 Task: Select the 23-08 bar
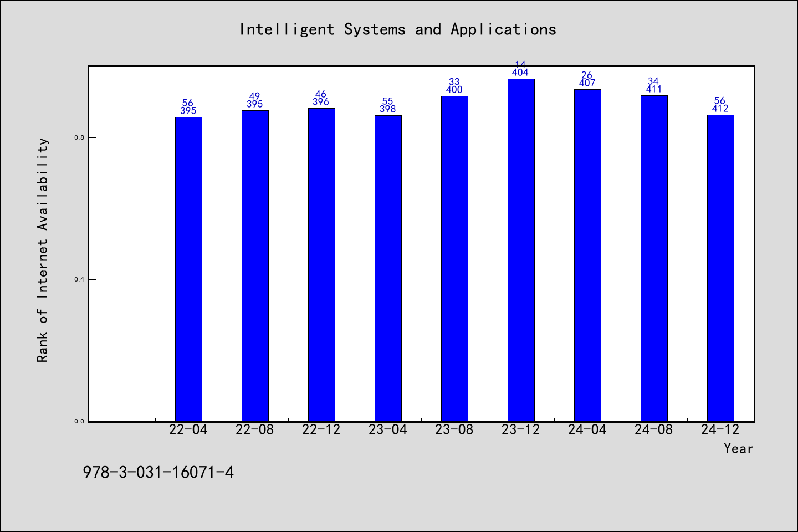pyautogui.click(x=454, y=259)
